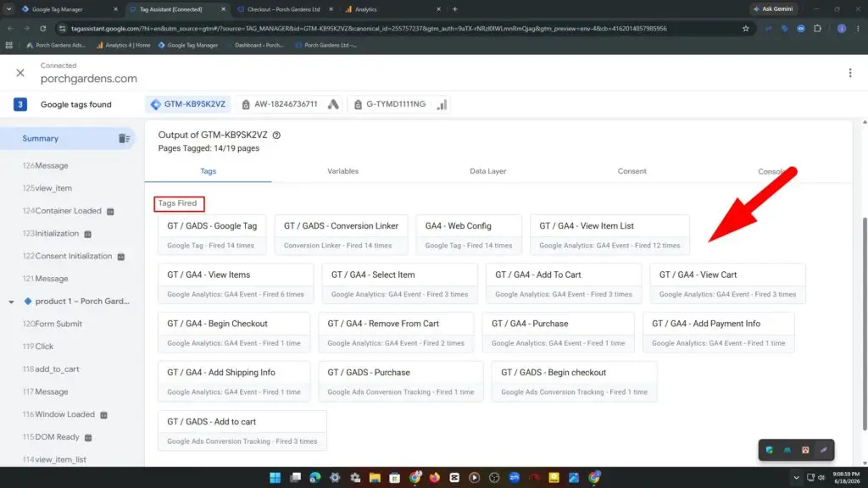This screenshot has width=868, height=488.
Task: Select event 126 Message
Action: 46,165
